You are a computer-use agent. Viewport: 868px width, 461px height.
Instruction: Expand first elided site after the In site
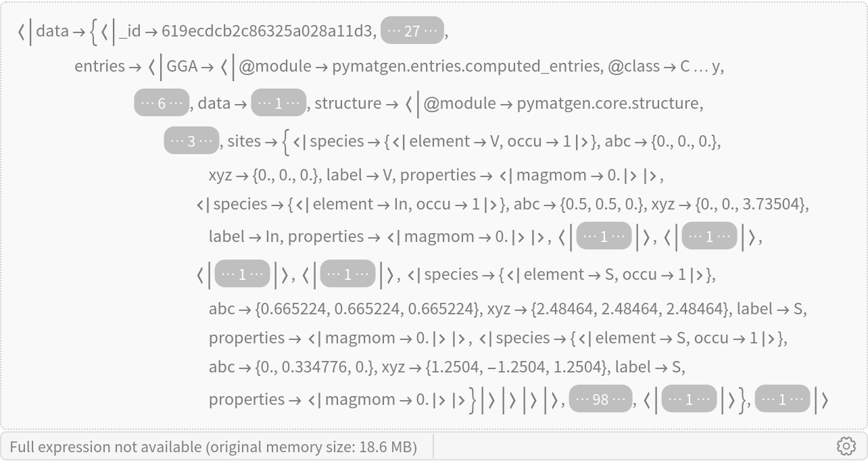click(604, 237)
